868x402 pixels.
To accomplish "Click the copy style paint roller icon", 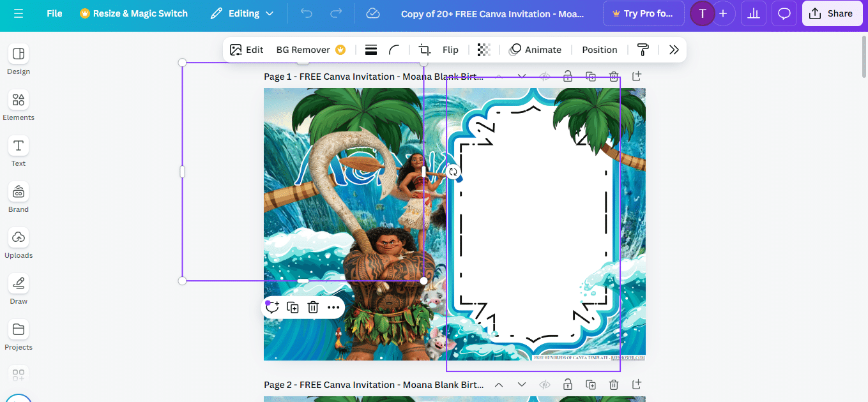I will [x=643, y=50].
